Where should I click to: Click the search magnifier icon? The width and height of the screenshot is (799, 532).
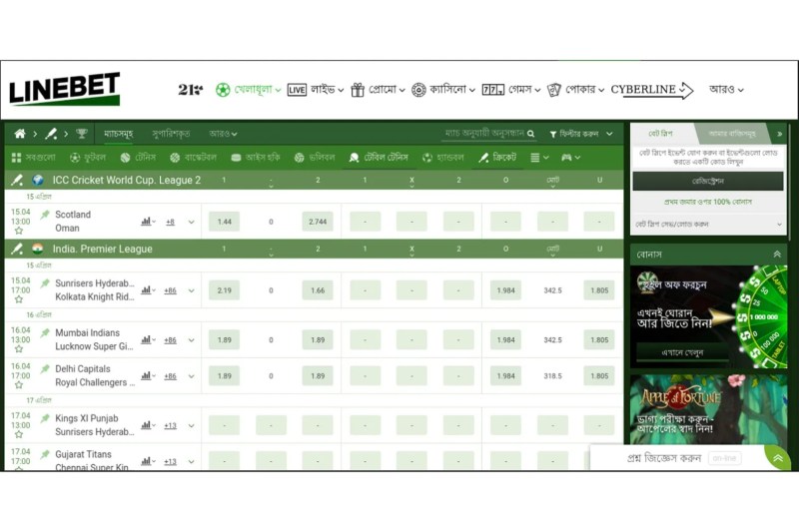point(530,134)
